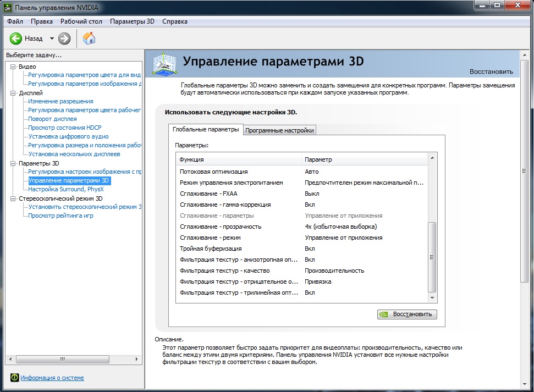This screenshot has height=392, width=534.
Task: Open Поворот дисплея task
Action: (52, 119)
